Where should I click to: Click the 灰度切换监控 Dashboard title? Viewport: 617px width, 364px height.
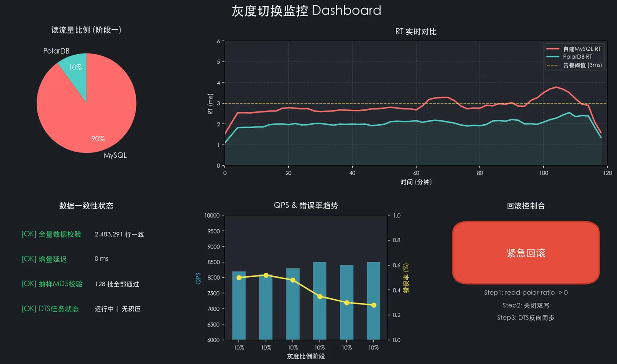[x=306, y=11]
